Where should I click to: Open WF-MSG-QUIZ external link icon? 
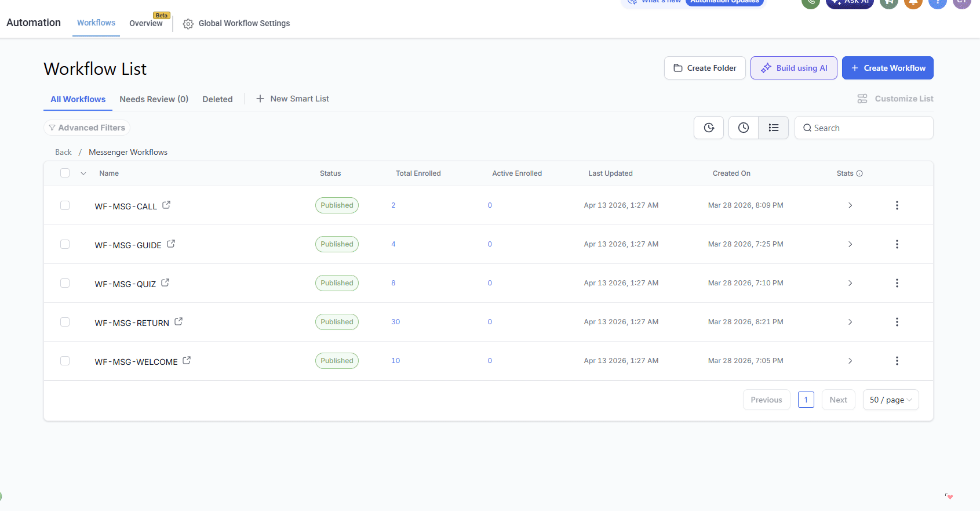point(165,282)
